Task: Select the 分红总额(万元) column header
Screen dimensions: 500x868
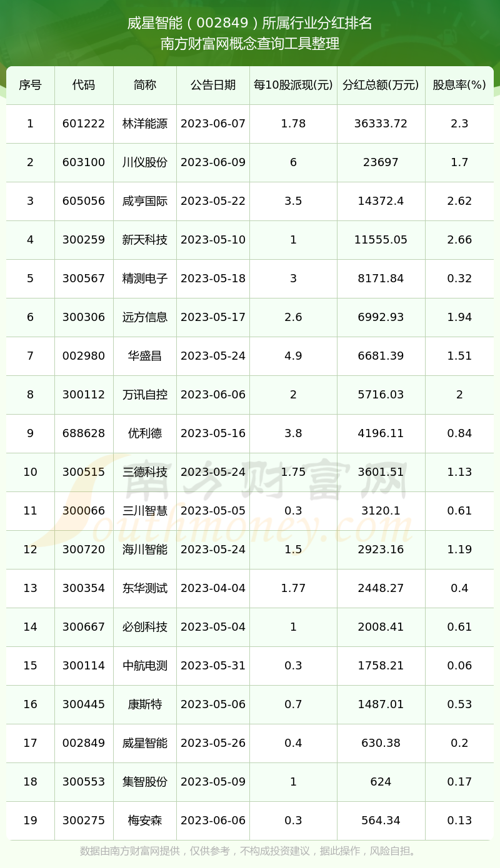Action: 381,85
